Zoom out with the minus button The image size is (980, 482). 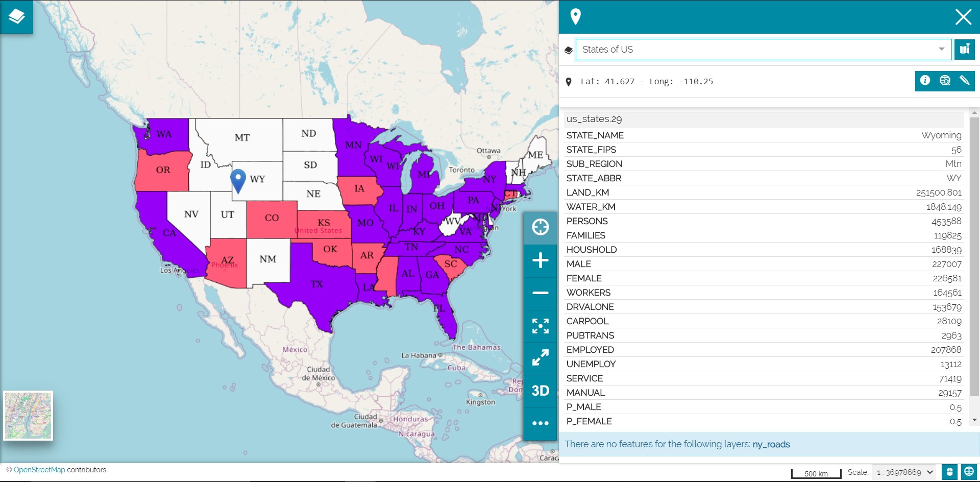[x=540, y=293]
